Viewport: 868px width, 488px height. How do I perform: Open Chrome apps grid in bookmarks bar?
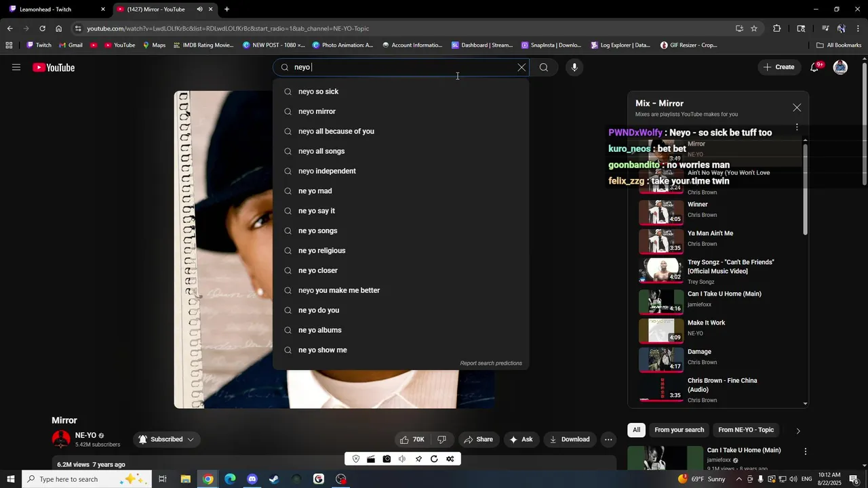pos(9,45)
